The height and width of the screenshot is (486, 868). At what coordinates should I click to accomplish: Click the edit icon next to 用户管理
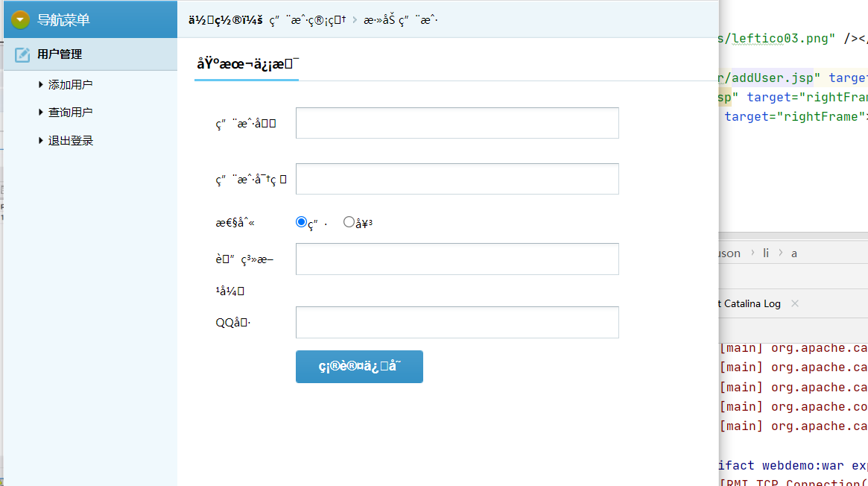[x=22, y=55]
